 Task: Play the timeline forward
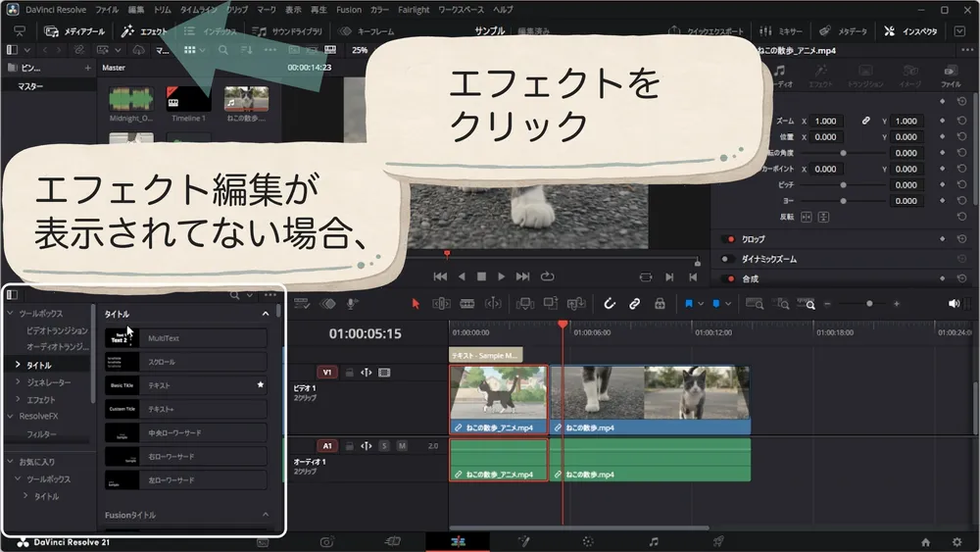pos(501,276)
